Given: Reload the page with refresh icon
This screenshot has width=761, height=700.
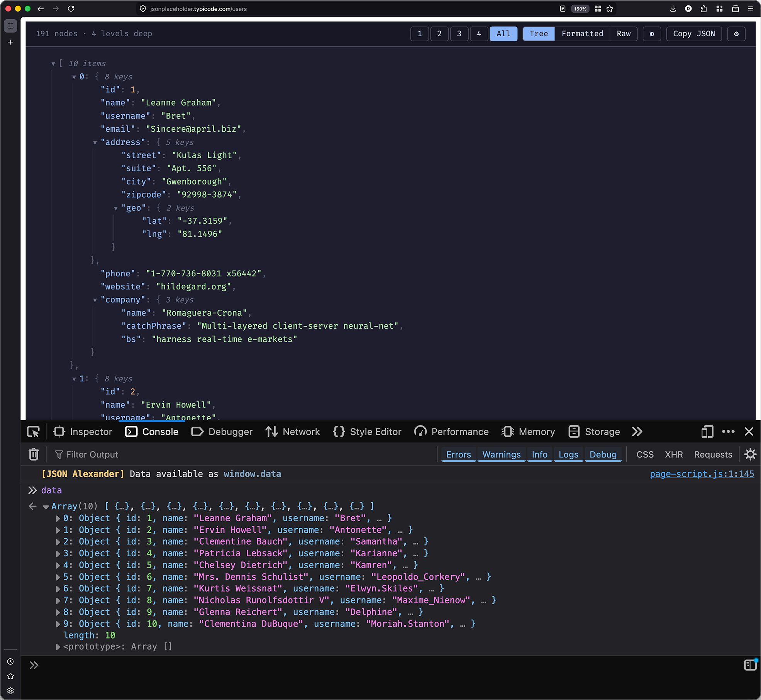Looking at the screenshot, I should pos(71,8).
